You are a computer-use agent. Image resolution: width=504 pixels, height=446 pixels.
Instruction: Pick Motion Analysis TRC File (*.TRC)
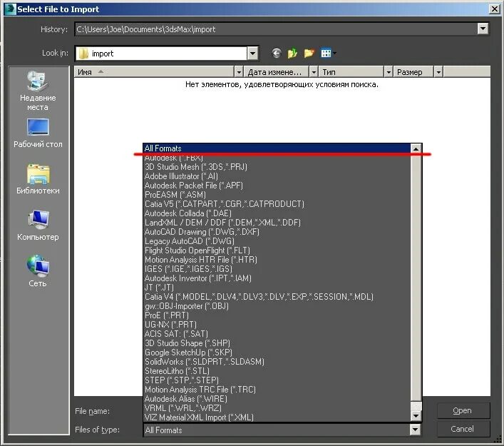[x=277, y=390]
